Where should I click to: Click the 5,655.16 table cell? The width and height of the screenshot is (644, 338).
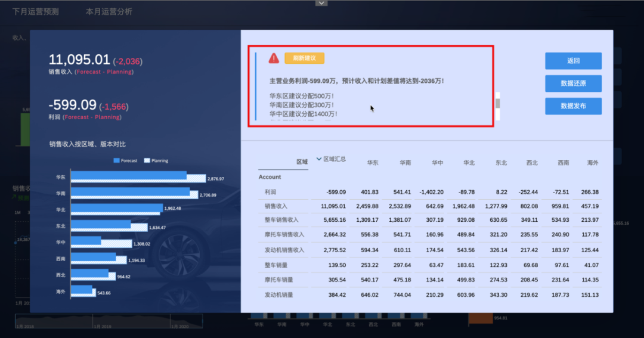[335, 220]
